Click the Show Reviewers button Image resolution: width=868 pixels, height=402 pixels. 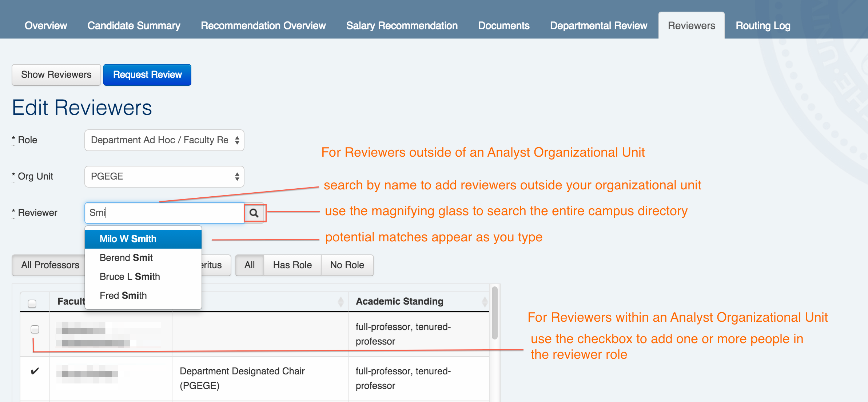click(56, 75)
